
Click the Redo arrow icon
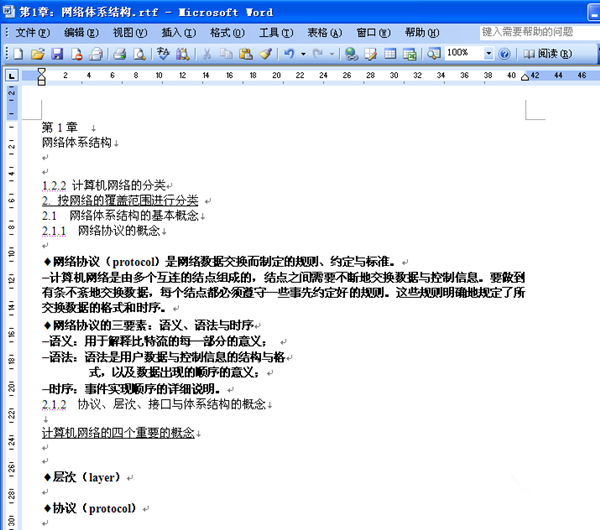tap(318, 54)
